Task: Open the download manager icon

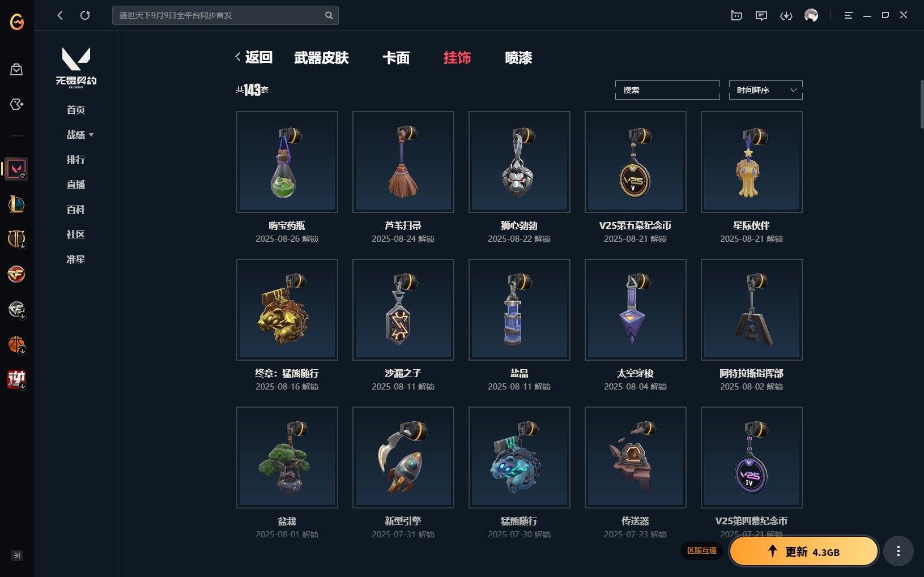Action: point(786,15)
